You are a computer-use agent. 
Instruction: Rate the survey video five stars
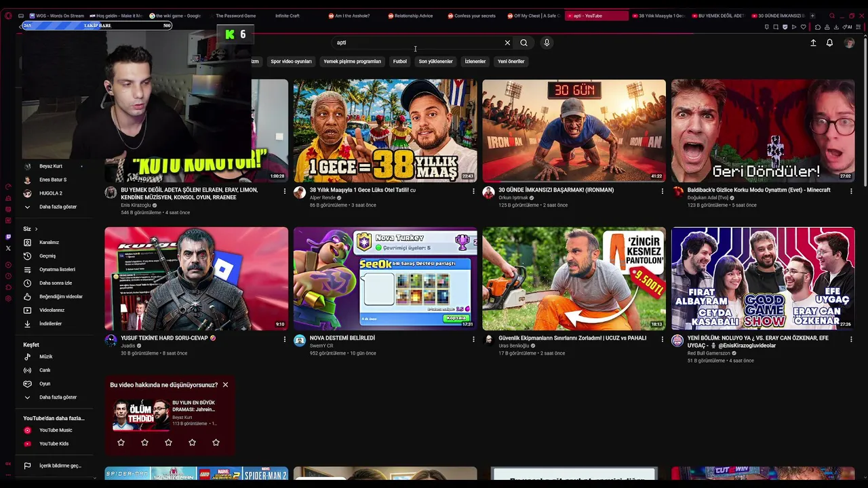click(216, 443)
